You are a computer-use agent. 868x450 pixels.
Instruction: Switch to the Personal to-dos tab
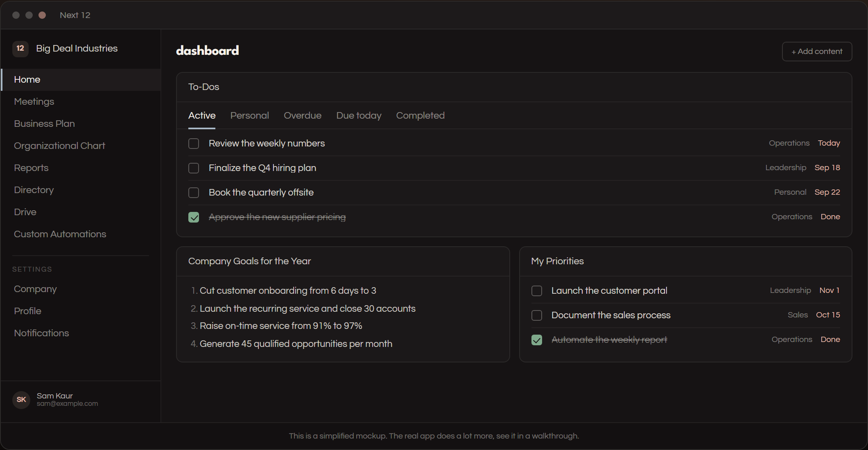(250, 116)
